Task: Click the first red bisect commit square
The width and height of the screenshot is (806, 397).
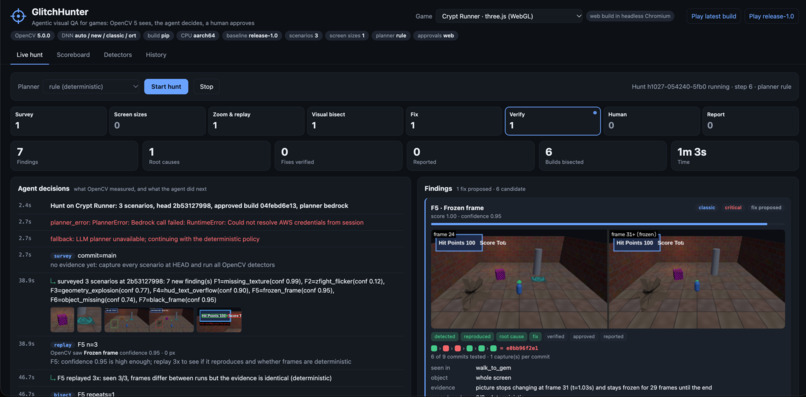Action: pyautogui.click(x=446, y=348)
